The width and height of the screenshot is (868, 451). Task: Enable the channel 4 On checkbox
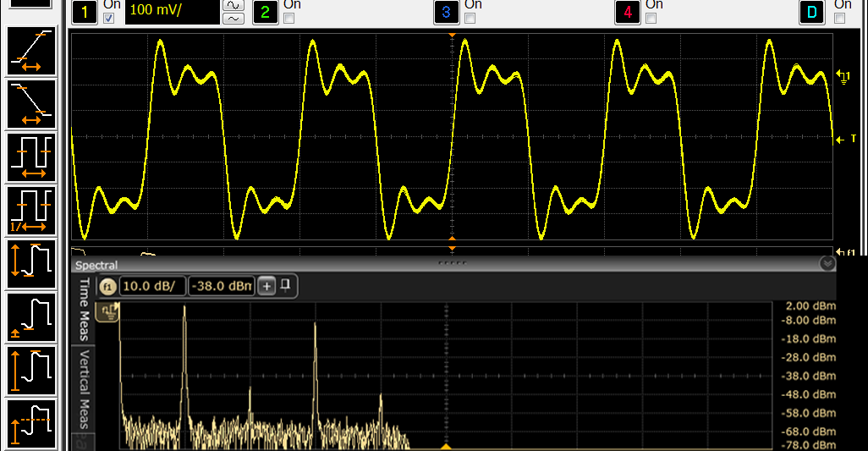651,19
